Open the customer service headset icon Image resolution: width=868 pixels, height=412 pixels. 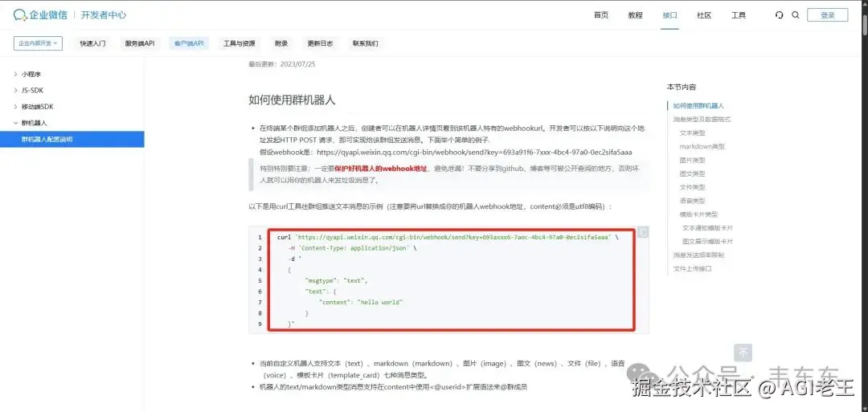tap(780, 15)
